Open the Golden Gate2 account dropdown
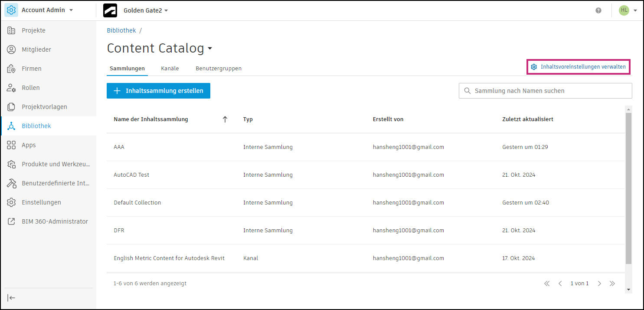The width and height of the screenshot is (644, 310). [146, 10]
